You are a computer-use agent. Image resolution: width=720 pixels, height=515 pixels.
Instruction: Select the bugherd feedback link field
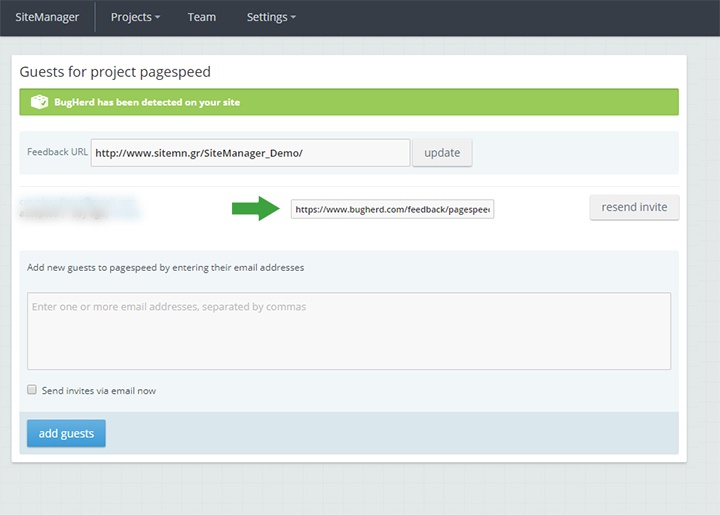click(x=392, y=209)
